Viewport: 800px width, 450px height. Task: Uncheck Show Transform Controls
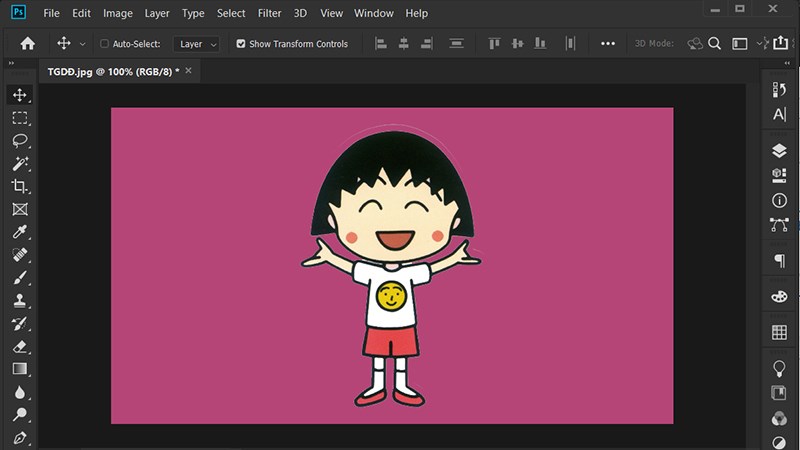241,44
